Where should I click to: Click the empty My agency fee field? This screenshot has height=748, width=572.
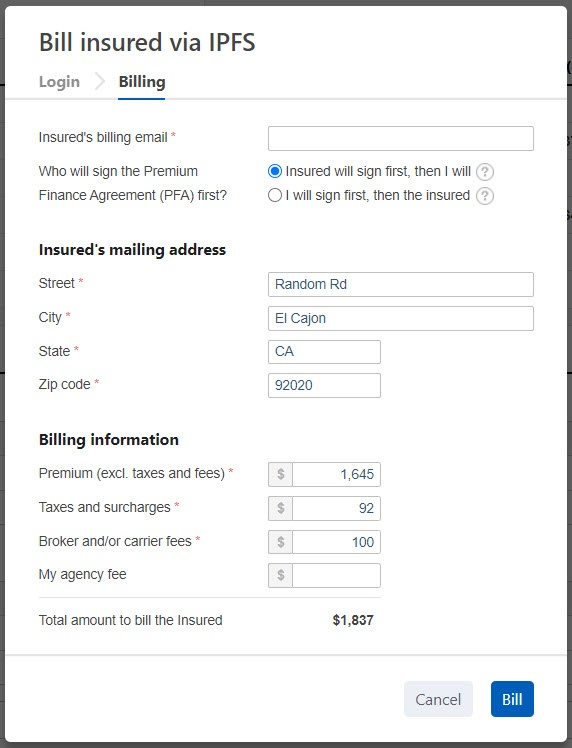coord(336,575)
